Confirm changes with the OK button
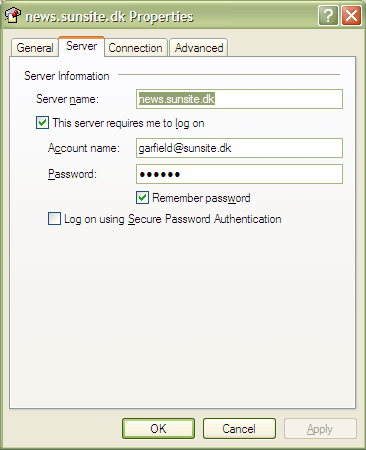The width and height of the screenshot is (366, 450). coord(158,429)
